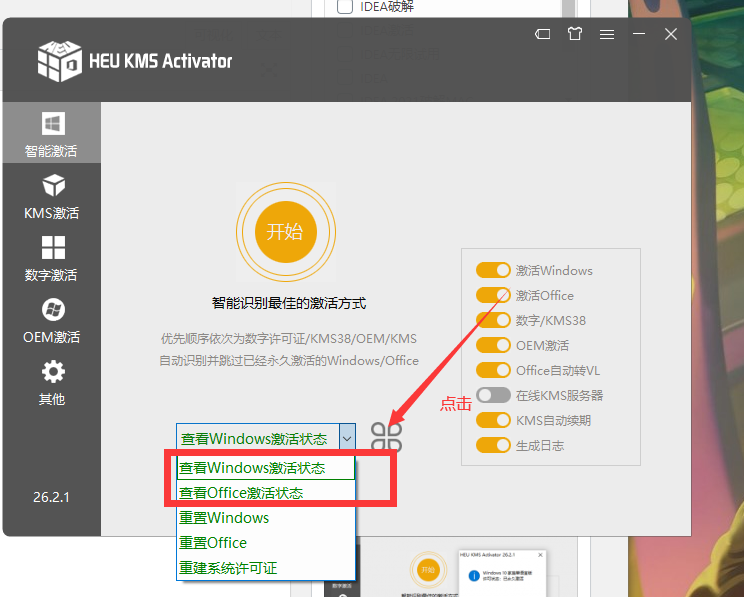Close the HEU KMS Activator window

[671, 34]
